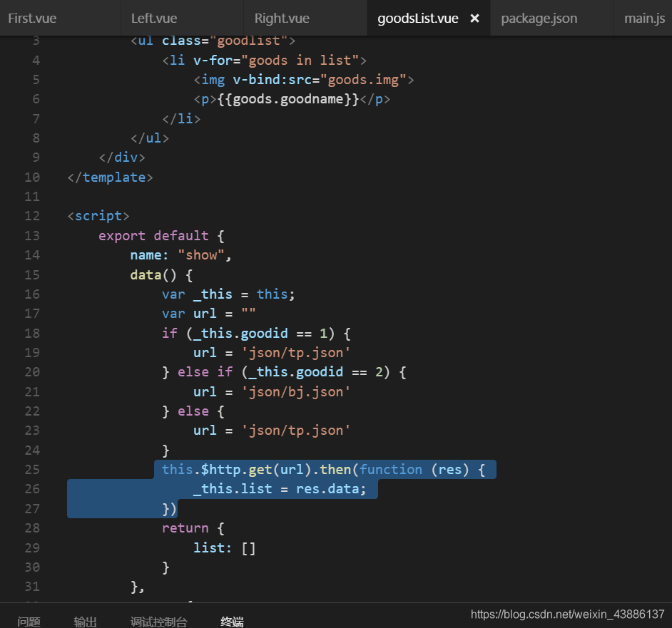Click 'list: []' on line 29

click(225, 548)
